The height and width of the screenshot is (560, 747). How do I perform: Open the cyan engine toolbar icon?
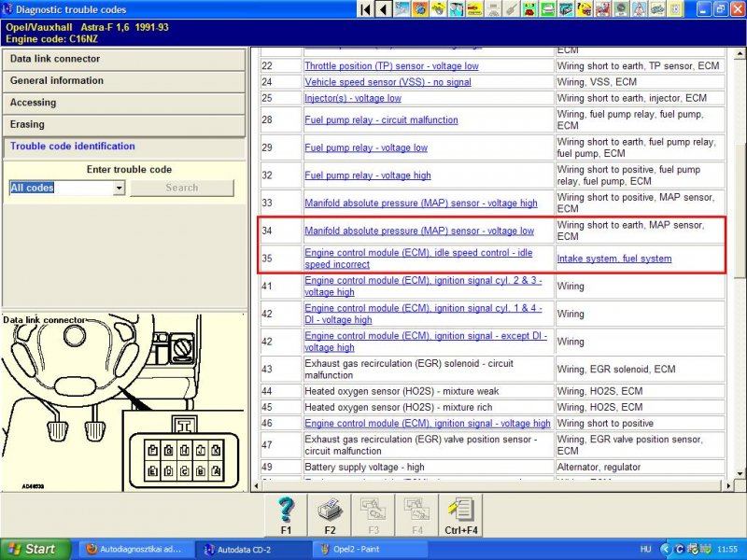coord(566,9)
